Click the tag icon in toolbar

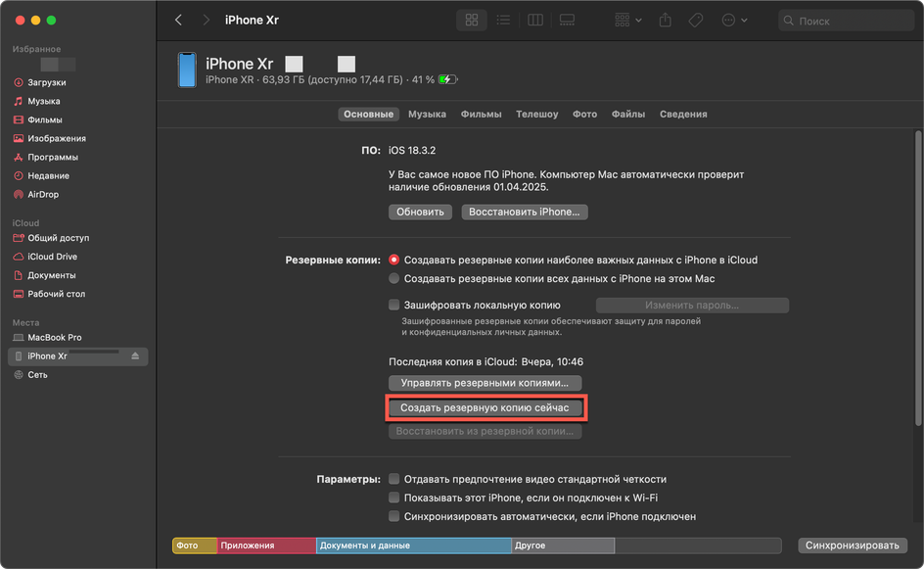(x=695, y=20)
